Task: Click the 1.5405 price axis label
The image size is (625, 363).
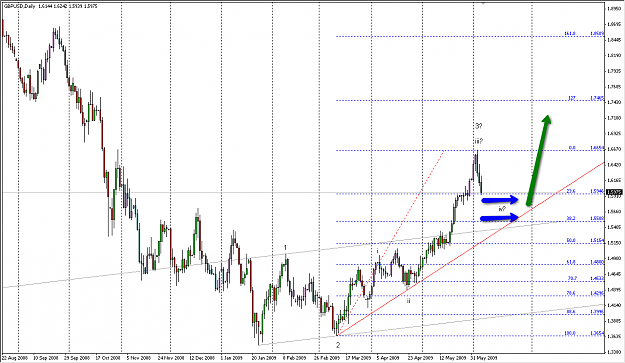Action: click(614, 227)
